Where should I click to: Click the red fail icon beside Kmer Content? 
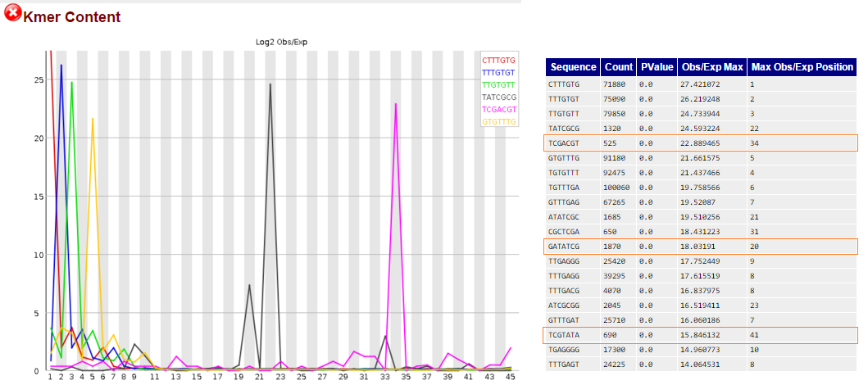pyautogui.click(x=12, y=13)
